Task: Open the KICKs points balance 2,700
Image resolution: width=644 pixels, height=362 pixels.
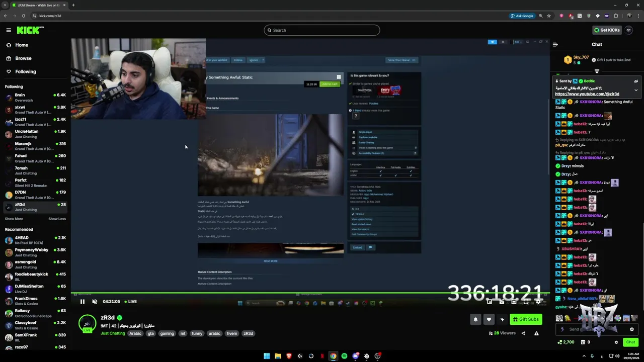Action: 566,342
